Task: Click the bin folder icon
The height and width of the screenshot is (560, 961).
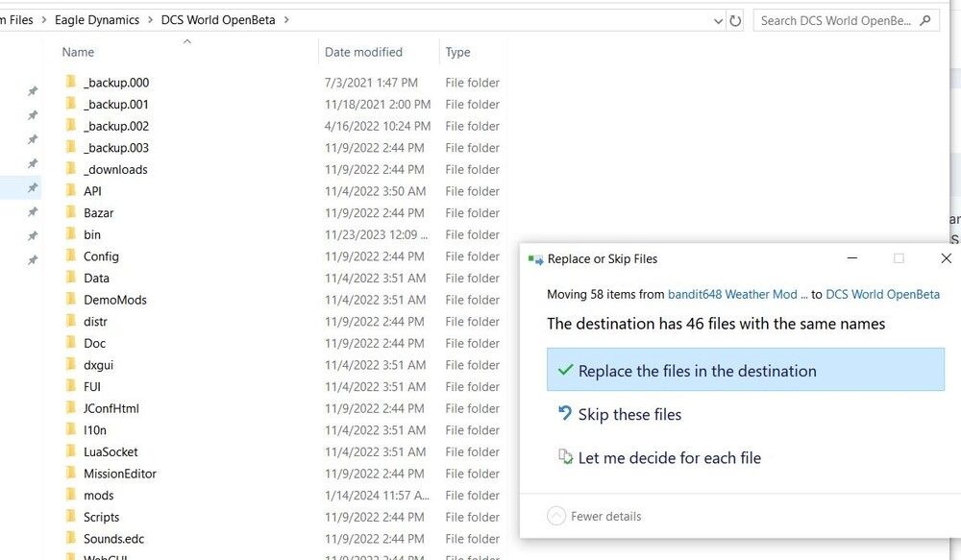Action: 70,234
